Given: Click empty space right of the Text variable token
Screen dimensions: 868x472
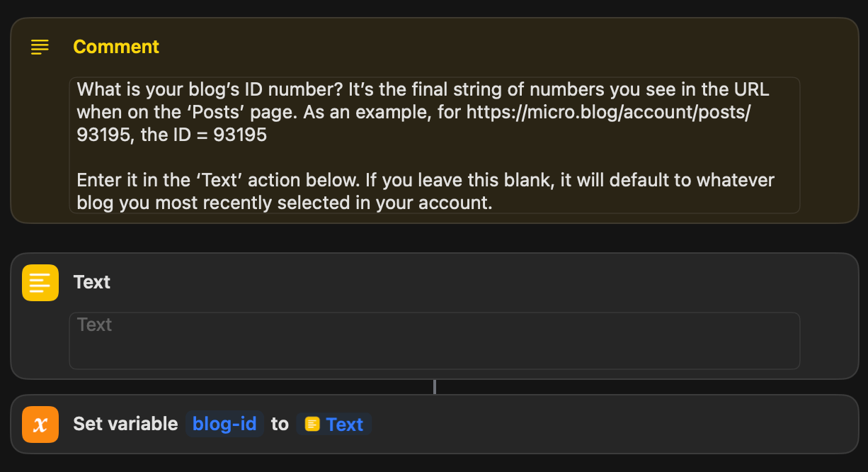Looking at the screenshot, I should click(x=602, y=424).
